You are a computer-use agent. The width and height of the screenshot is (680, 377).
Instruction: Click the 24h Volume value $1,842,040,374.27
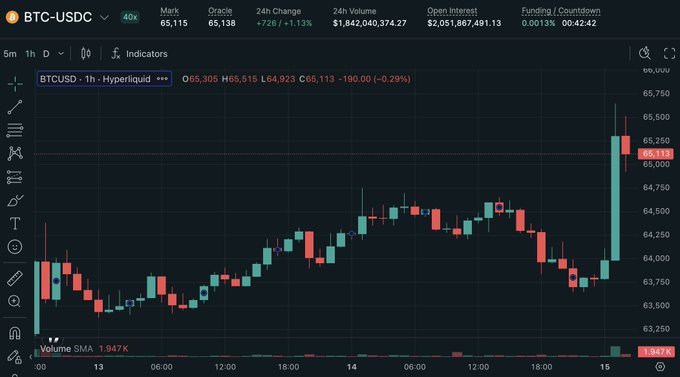pyautogui.click(x=369, y=23)
